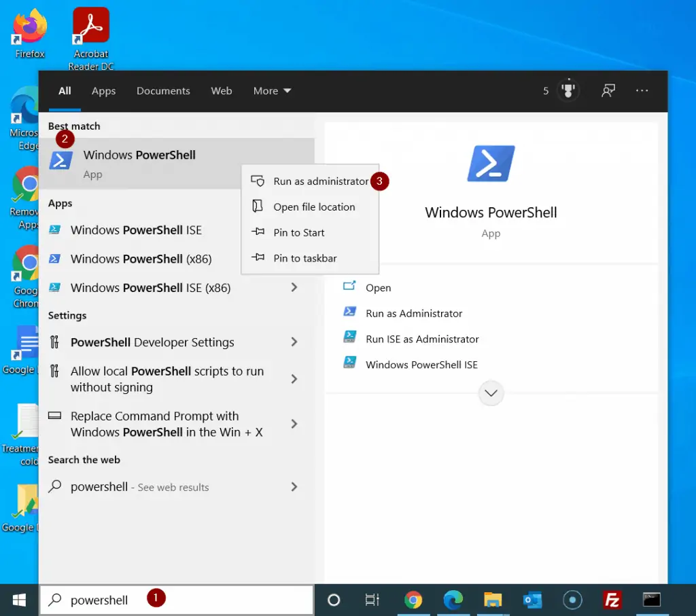This screenshot has height=616, width=696.
Task: Open the Windows Start button
Action: click(x=19, y=600)
